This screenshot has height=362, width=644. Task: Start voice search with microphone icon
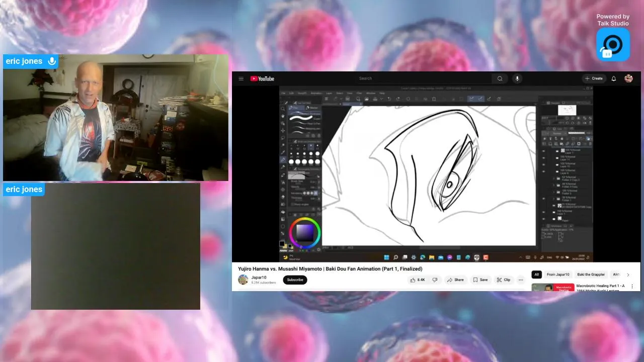point(517,78)
